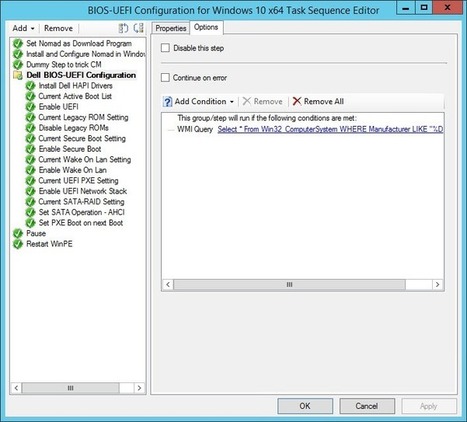
Task: Click the red X Remove All icon
Action: (x=297, y=101)
